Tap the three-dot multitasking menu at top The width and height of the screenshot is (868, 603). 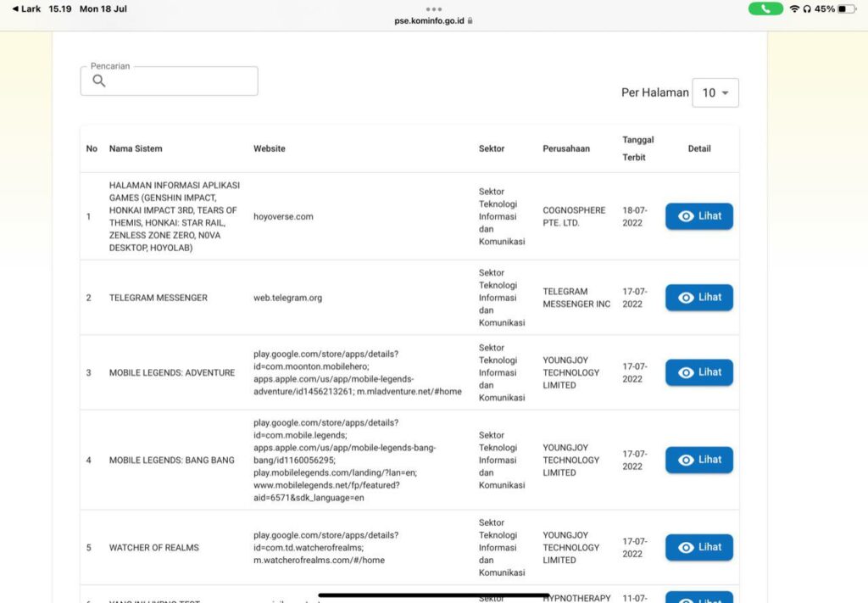(x=434, y=8)
